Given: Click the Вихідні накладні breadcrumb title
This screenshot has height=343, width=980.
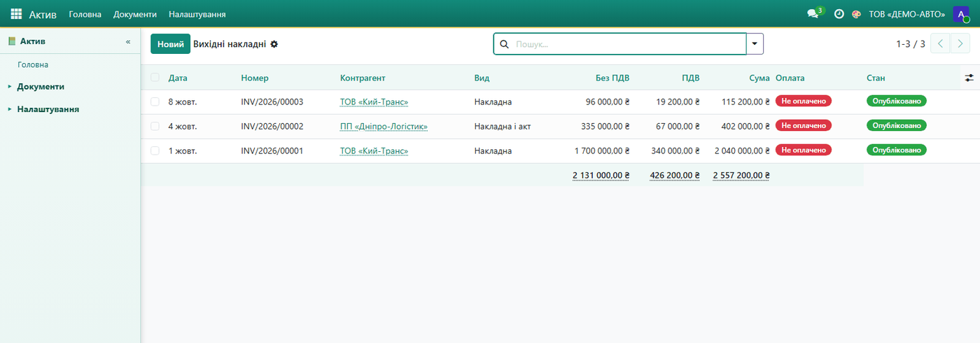Looking at the screenshot, I should click(x=230, y=44).
